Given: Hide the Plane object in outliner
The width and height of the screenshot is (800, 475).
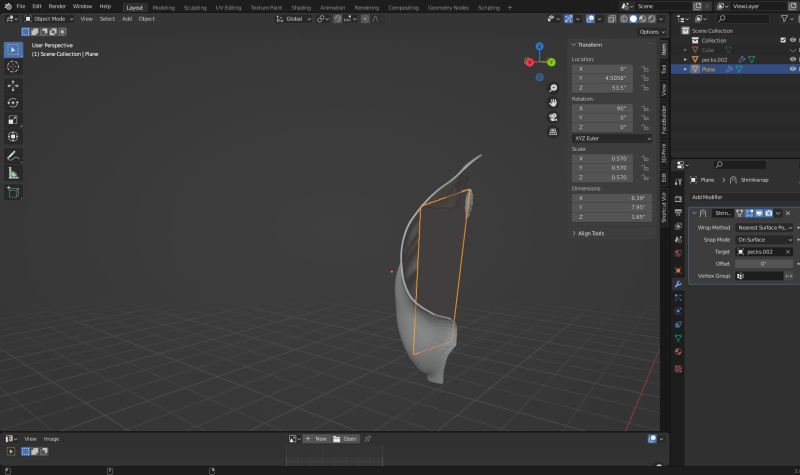Looking at the screenshot, I should tap(793, 69).
